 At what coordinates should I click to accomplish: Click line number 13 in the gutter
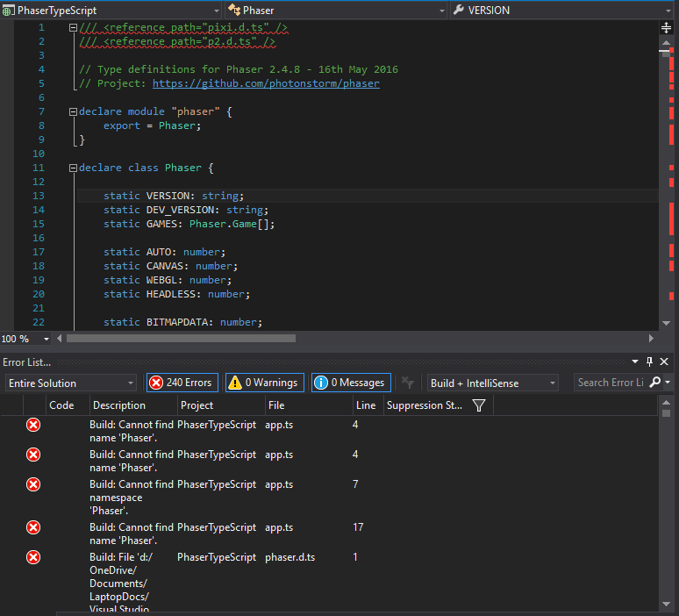(x=39, y=196)
